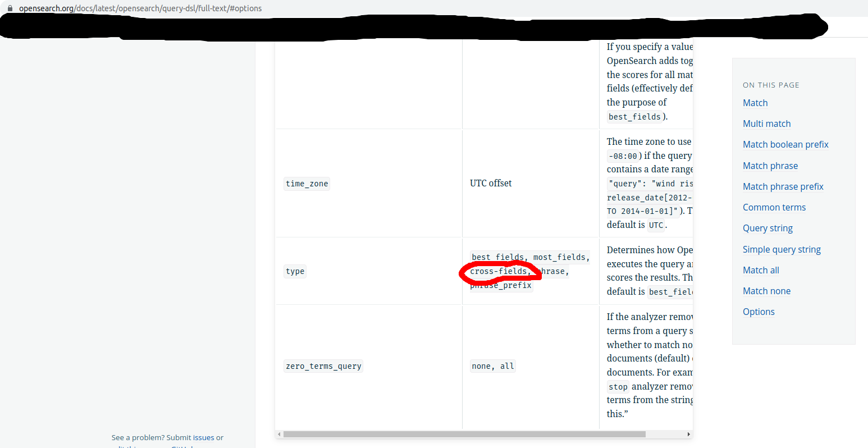Image resolution: width=868 pixels, height=448 pixels.
Task: Open the Multi match section link
Action: [766, 124]
